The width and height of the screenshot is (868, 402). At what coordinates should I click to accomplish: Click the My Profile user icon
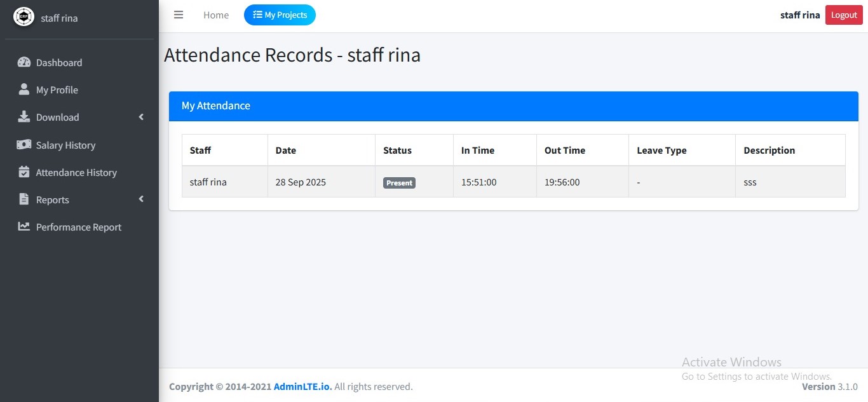pos(23,90)
